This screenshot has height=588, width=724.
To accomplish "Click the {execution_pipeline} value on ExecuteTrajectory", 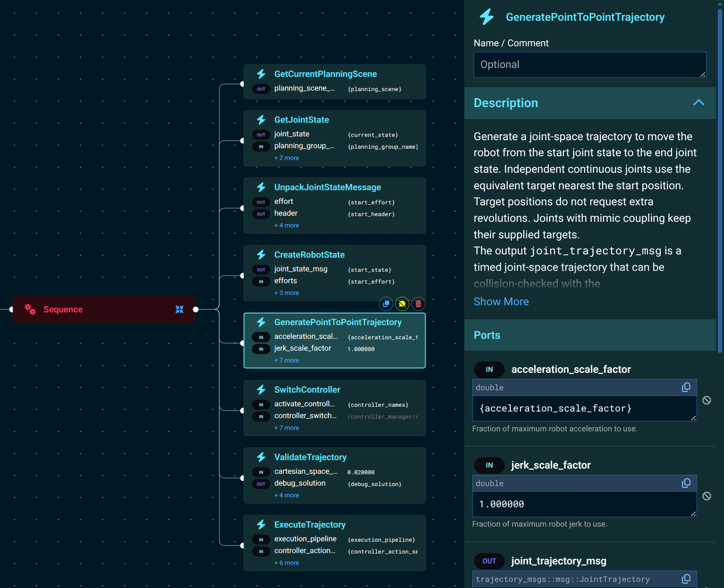I will (x=382, y=540).
